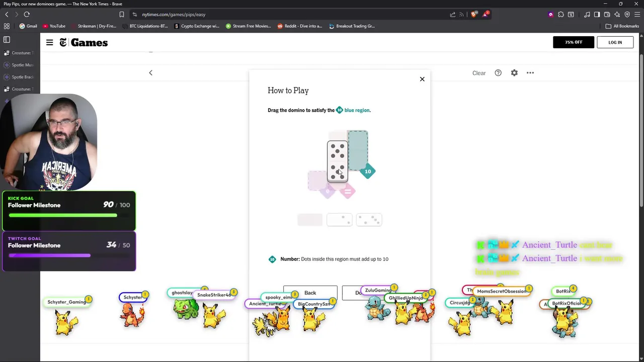Click the music note media control icon
The height and width of the screenshot is (362, 644).
tap(587, 15)
